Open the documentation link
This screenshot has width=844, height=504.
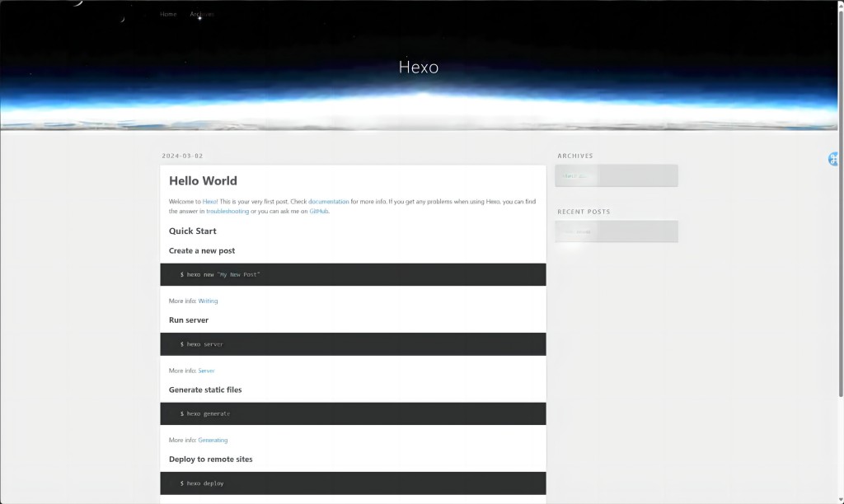click(328, 202)
